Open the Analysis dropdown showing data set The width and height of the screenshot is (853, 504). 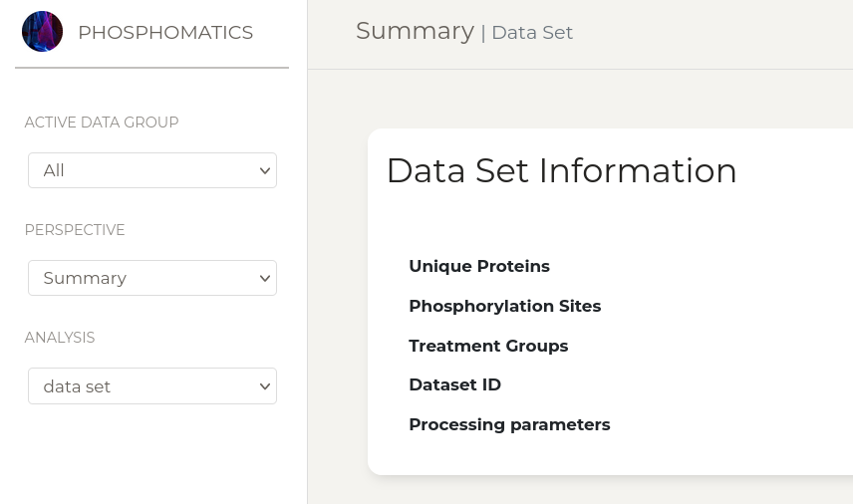152,386
